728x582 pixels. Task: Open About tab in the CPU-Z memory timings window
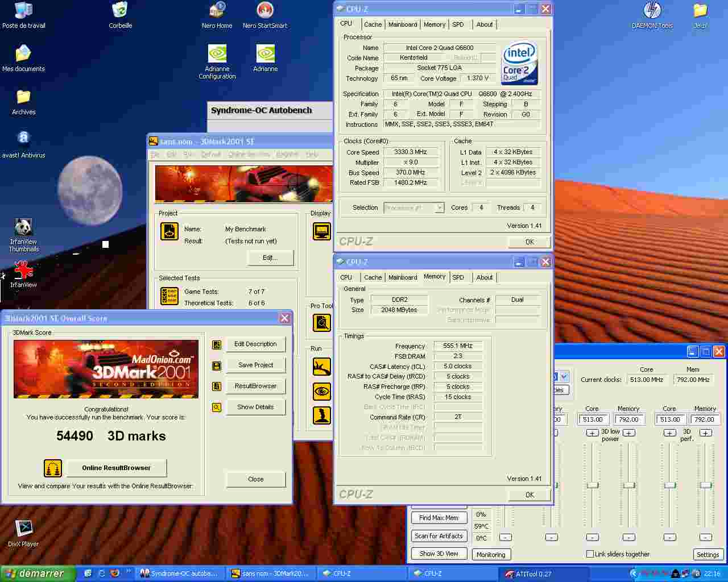pyautogui.click(x=485, y=277)
